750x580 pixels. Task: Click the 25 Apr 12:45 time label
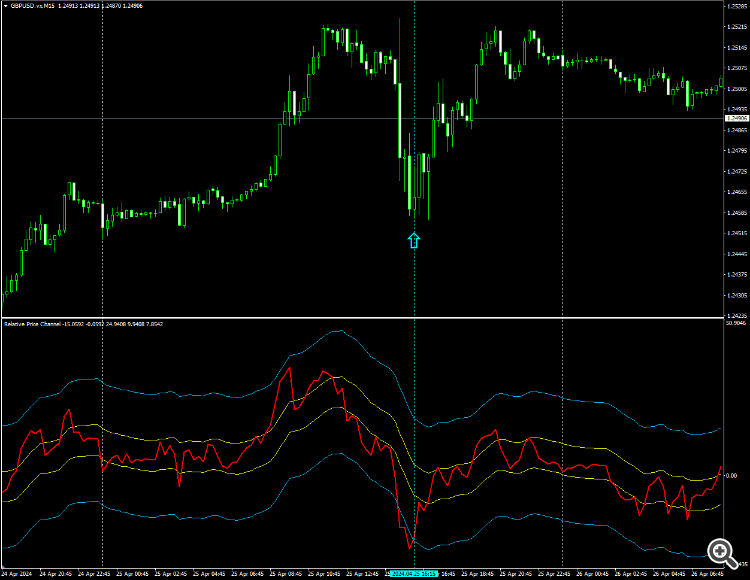click(362, 574)
